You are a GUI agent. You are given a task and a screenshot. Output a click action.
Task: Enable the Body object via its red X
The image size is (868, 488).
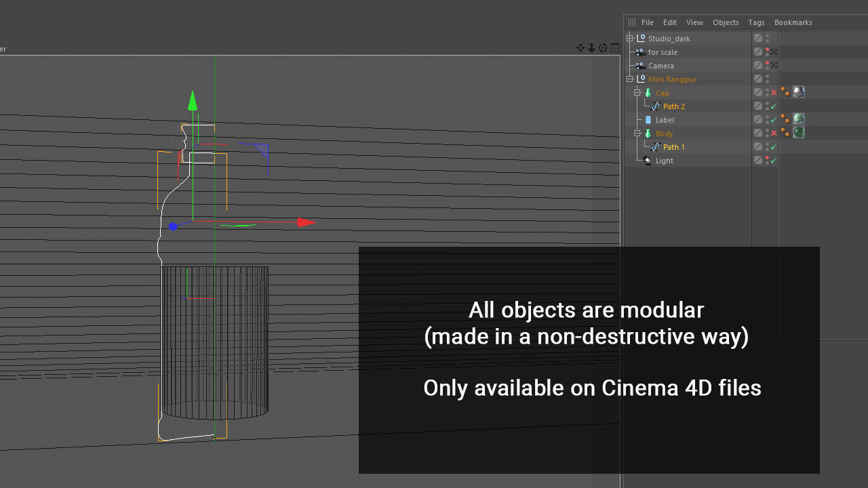click(774, 134)
